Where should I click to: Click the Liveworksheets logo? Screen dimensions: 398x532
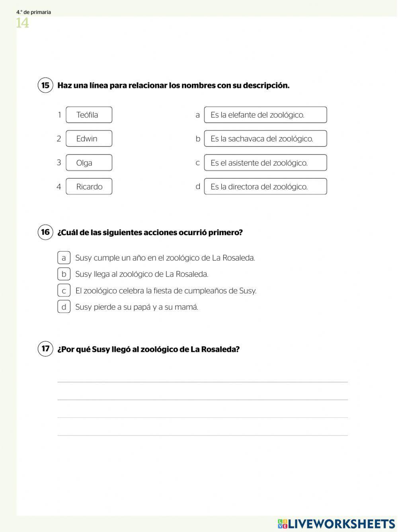point(336,524)
